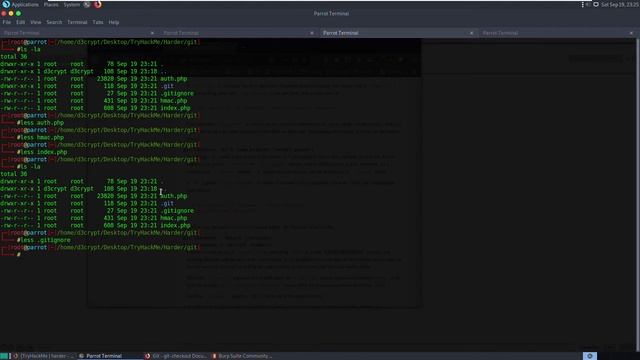Switch to the first Parrot Terminal tab
640x360 pixels.
(78, 33)
